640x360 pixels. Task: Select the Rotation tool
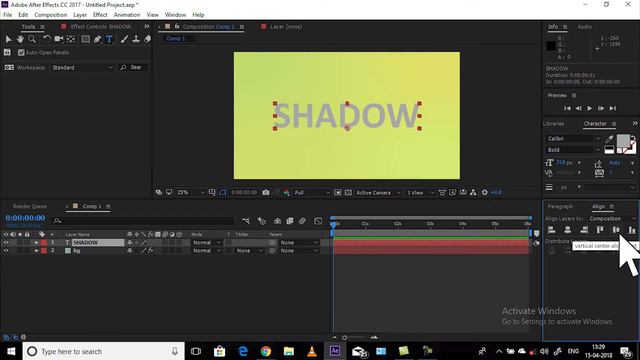[47, 39]
